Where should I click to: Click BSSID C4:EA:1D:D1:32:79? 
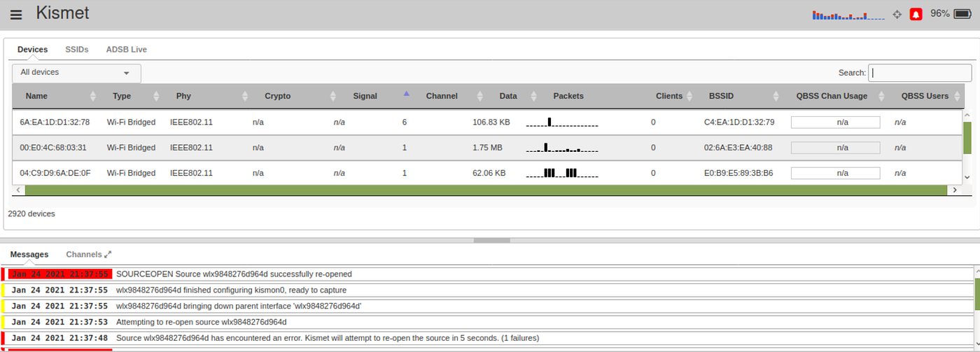[x=739, y=122]
